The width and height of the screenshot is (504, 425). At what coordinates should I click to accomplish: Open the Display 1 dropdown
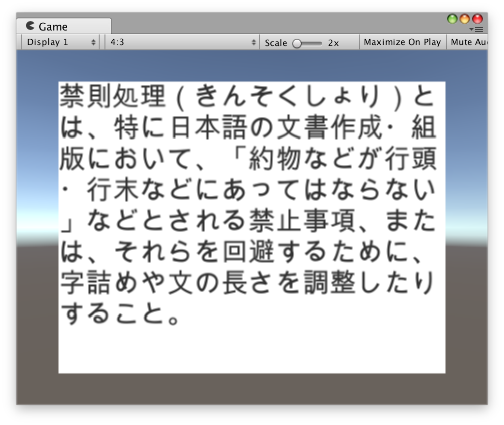pos(60,42)
